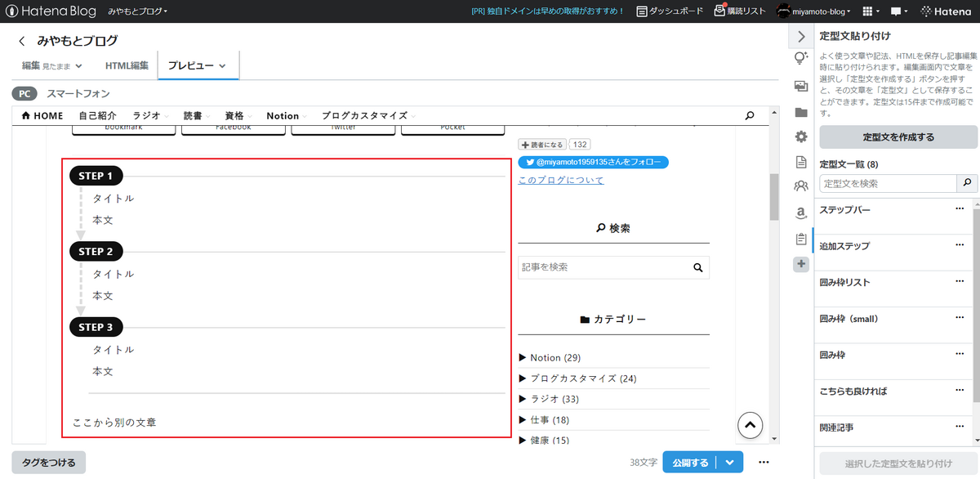Click the 記事を検索 search field
Image resolution: width=980 pixels, height=479 pixels.
[x=604, y=267]
